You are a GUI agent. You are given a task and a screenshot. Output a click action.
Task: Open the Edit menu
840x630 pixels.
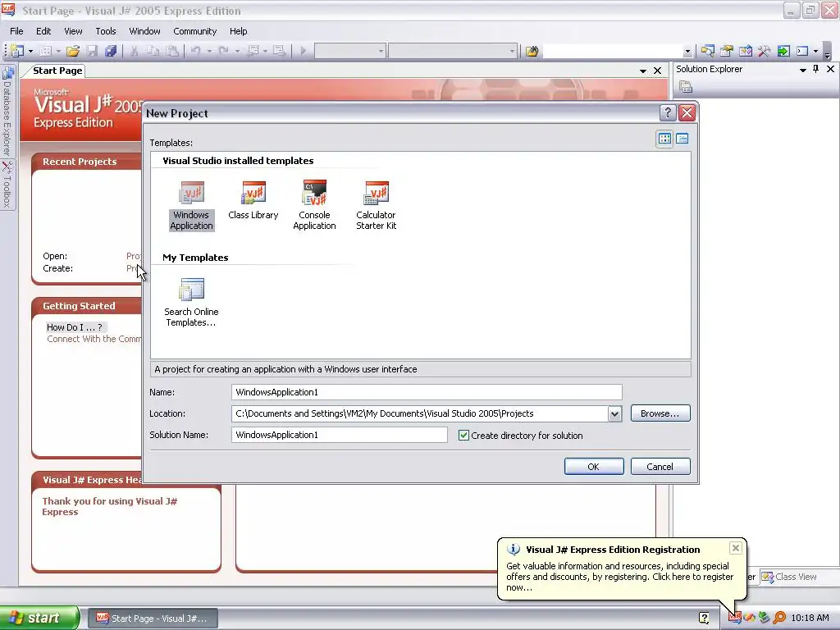click(43, 31)
